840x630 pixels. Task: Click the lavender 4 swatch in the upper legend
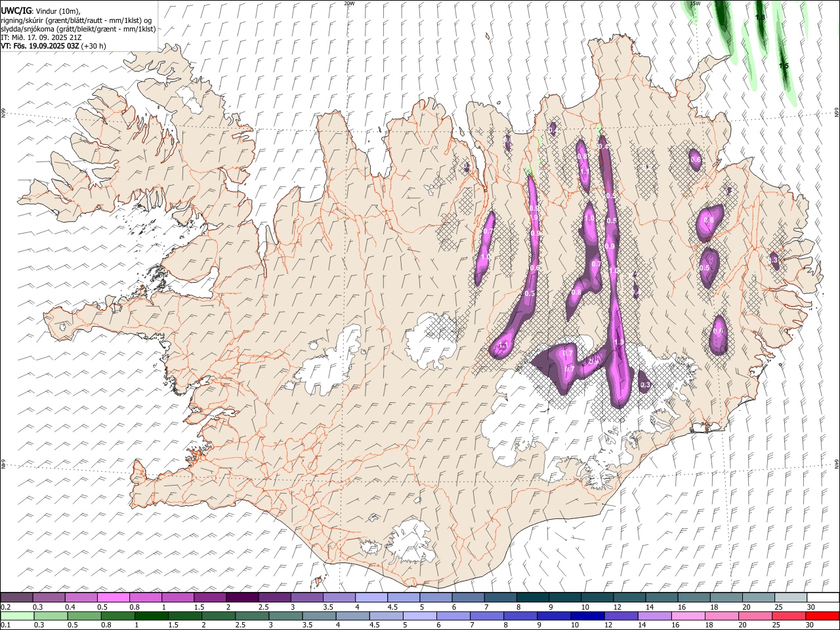click(370, 597)
